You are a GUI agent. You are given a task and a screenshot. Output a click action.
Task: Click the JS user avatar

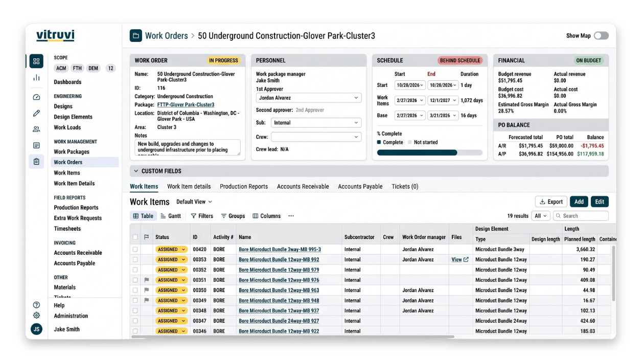click(36, 329)
